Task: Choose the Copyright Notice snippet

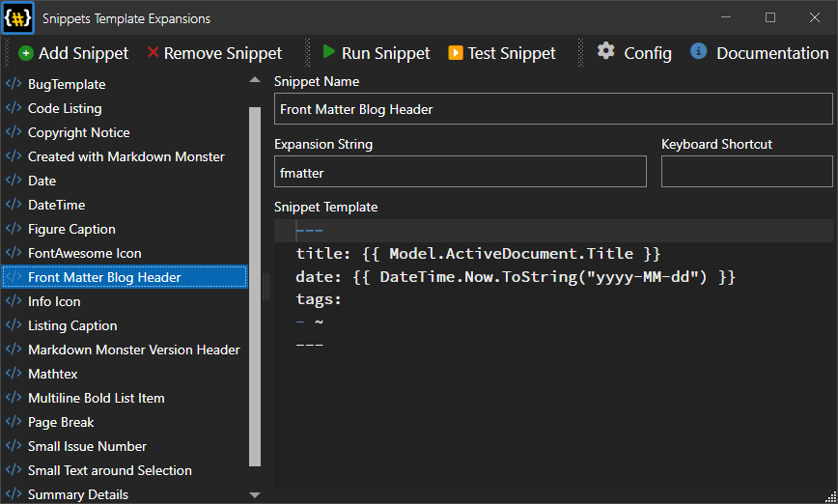Action: [78, 132]
